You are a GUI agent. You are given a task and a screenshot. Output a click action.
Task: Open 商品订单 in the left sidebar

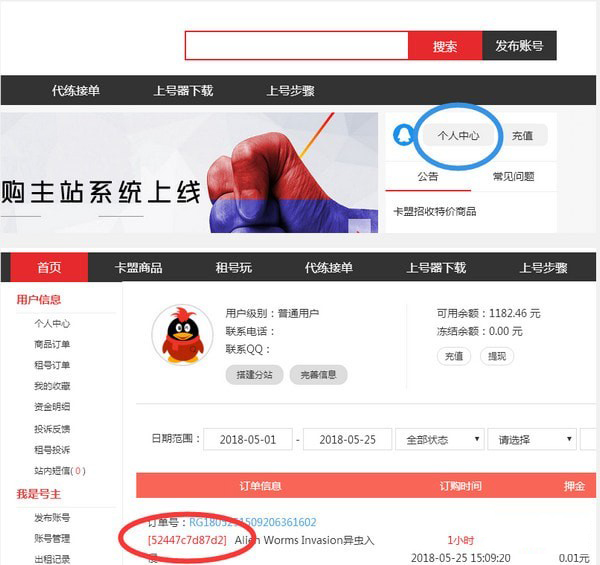click(52, 344)
